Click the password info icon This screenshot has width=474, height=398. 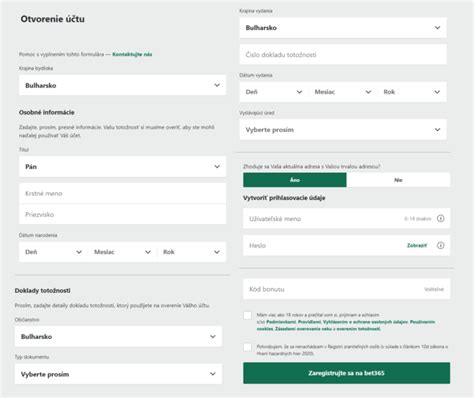click(441, 246)
